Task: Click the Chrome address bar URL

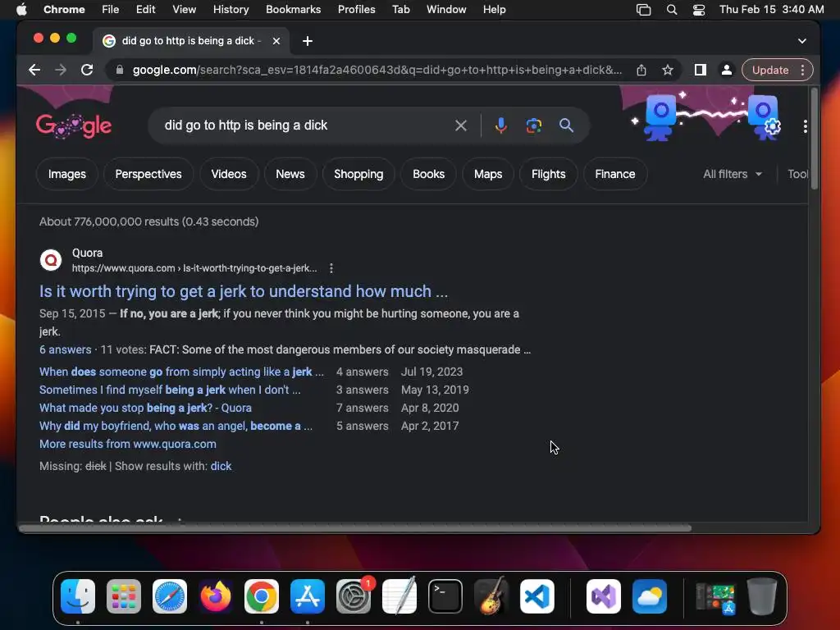Action: point(377,71)
